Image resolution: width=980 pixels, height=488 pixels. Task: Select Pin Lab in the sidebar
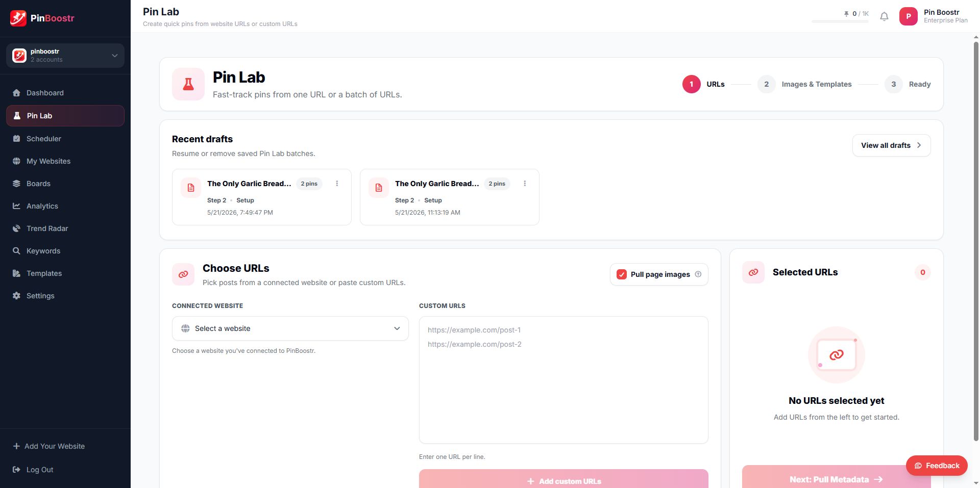(65, 116)
